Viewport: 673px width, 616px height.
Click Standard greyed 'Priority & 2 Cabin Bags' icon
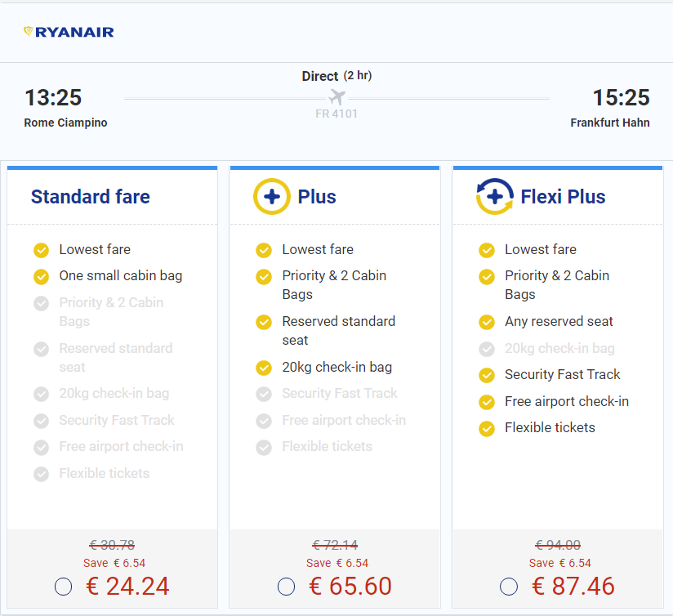[41, 303]
